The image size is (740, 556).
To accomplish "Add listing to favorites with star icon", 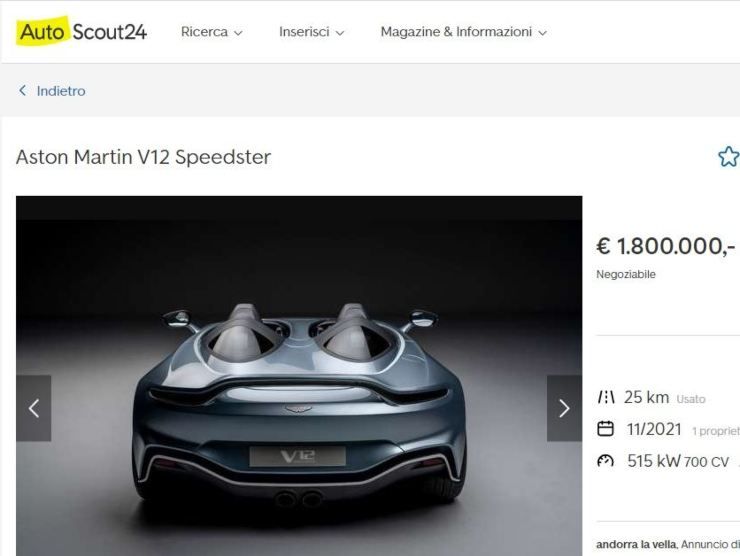I will [x=729, y=157].
